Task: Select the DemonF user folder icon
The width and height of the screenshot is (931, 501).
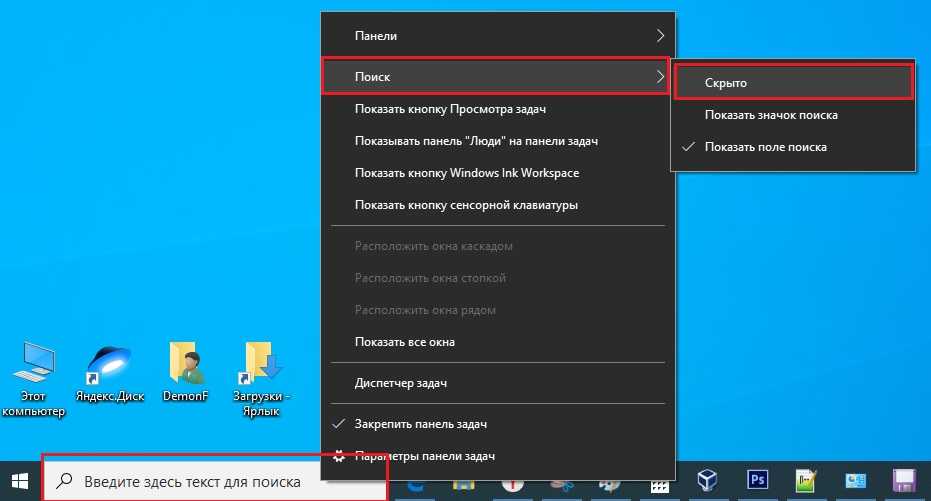Action: tap(186, 368)
